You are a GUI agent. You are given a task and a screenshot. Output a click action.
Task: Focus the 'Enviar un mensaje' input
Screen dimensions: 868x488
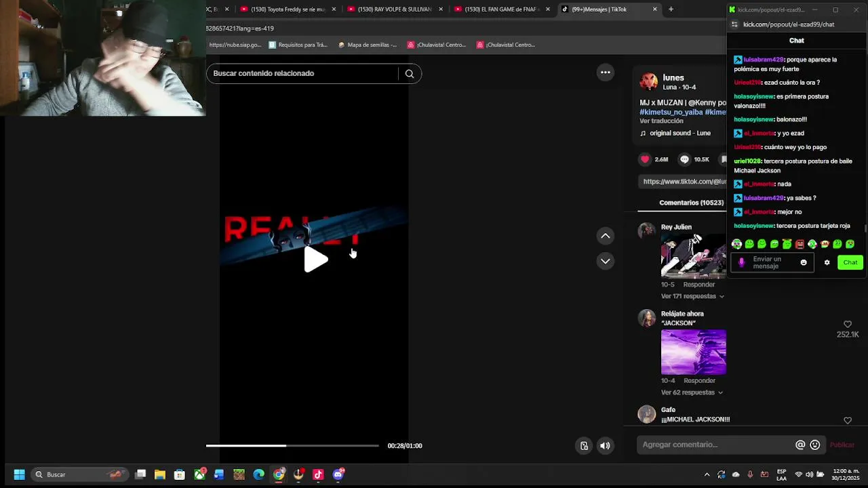[x=773, y=262]
